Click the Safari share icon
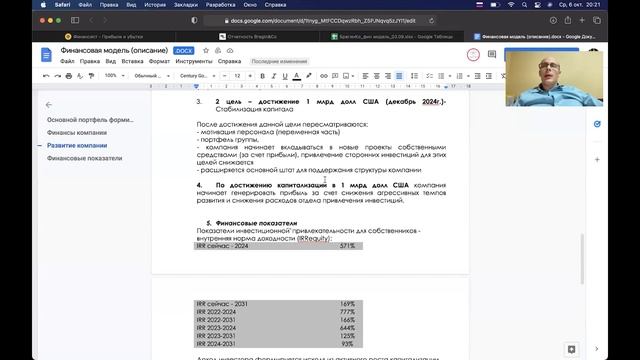This screenshot has width=640, height=360. pos(568,20)
